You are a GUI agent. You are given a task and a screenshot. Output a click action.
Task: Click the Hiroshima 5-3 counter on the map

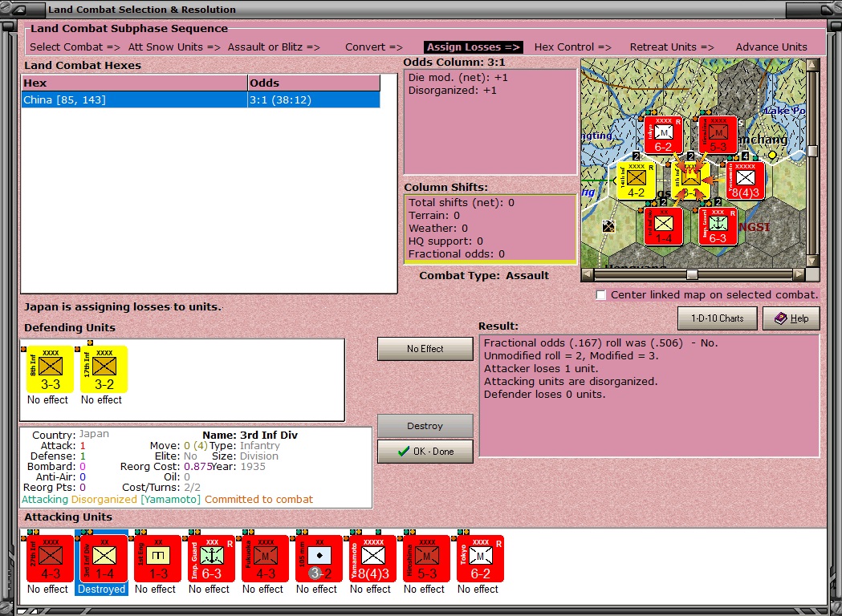point(718,135)
